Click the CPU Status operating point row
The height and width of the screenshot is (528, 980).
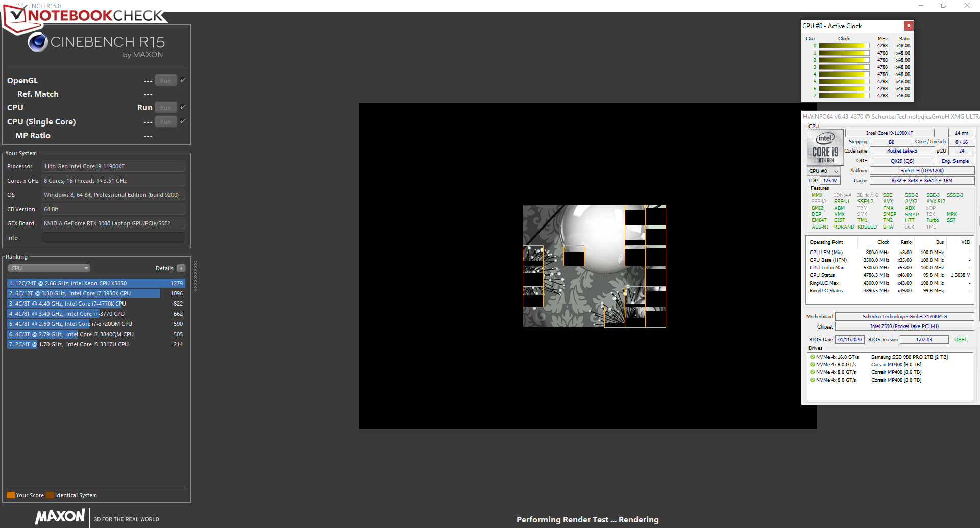(890, 275)
